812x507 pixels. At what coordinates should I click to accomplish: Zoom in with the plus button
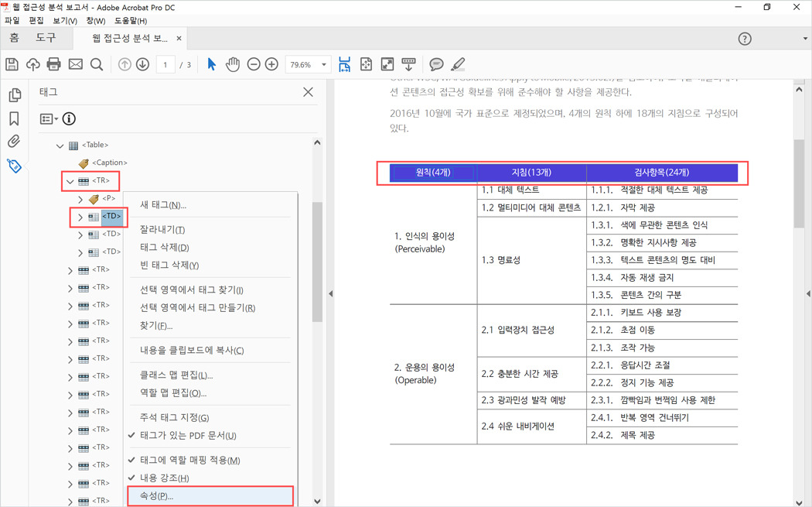click(270, 64)
